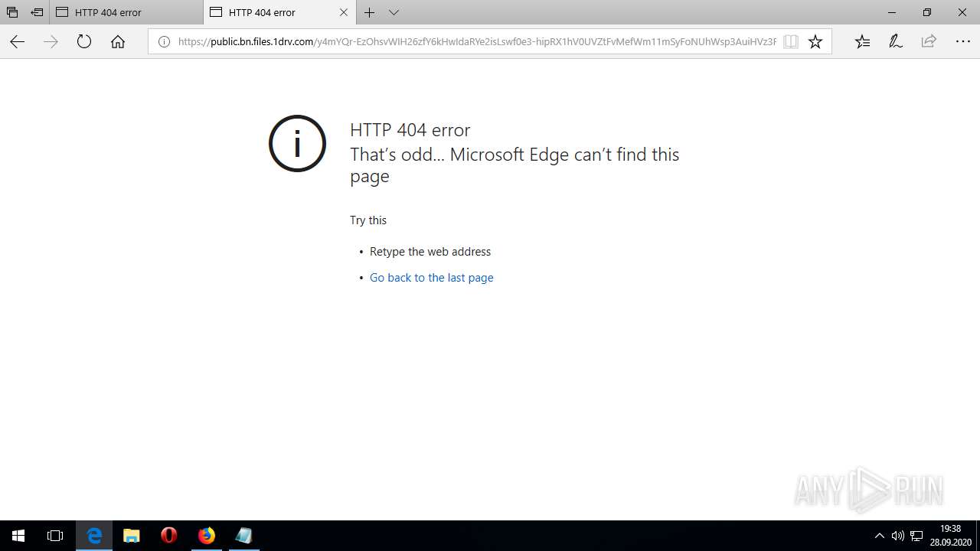Launch Opera from the taskbar
Viewport: 980px width, 551px height.
(x=169, y=536)
